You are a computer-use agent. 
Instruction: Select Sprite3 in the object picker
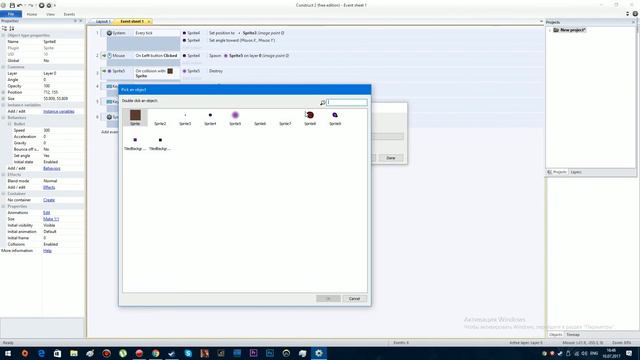pyautogui.click(x=185, y=118)
